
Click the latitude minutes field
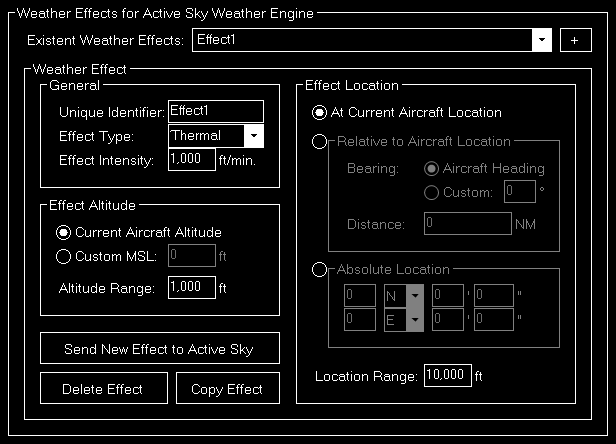[x=448, y=295]
